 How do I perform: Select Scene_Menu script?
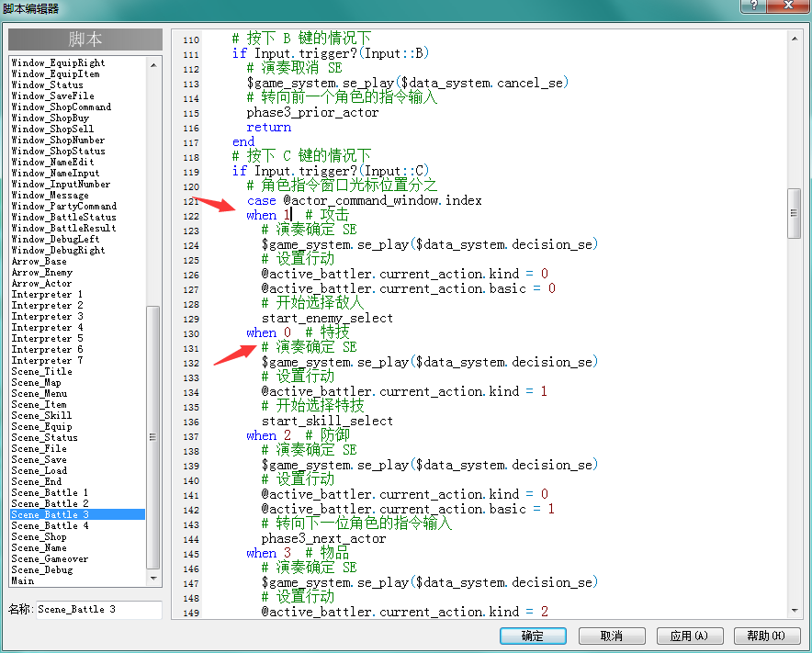point(39,394)
